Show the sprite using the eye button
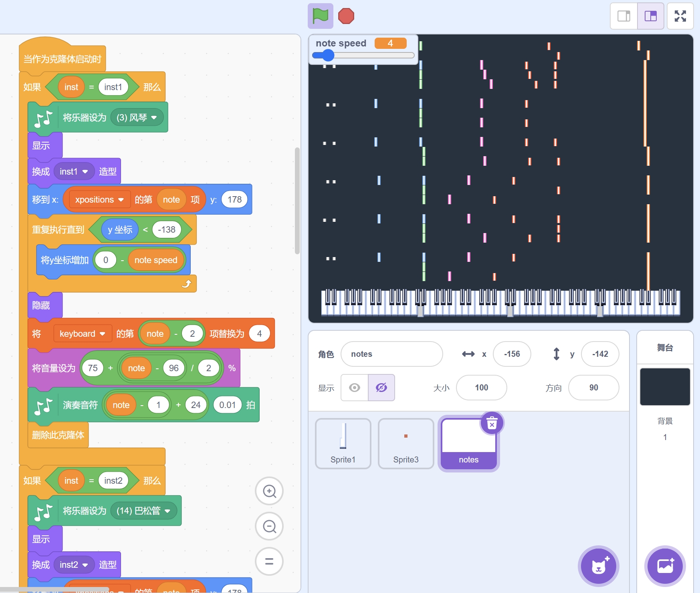Screen dimensions: 700x593 [x=355, y=388]
